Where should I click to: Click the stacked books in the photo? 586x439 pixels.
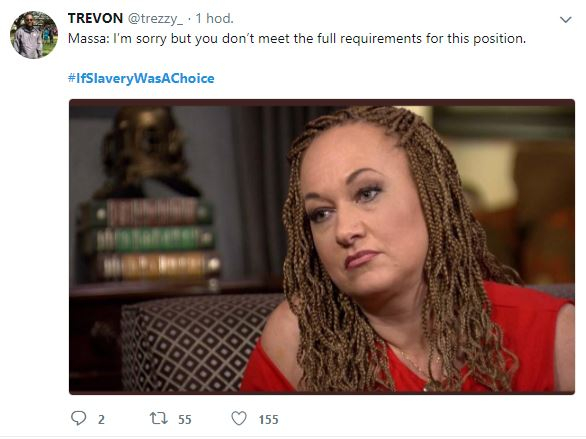click(x=149, y=239)
